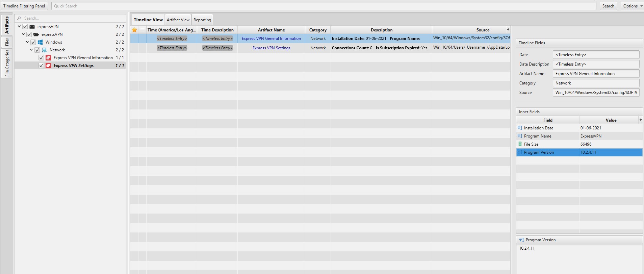The height and width of the screenshot is (274, 644).
Task: Sort Inner Fields by Value column header
Action: click(611, 120)
